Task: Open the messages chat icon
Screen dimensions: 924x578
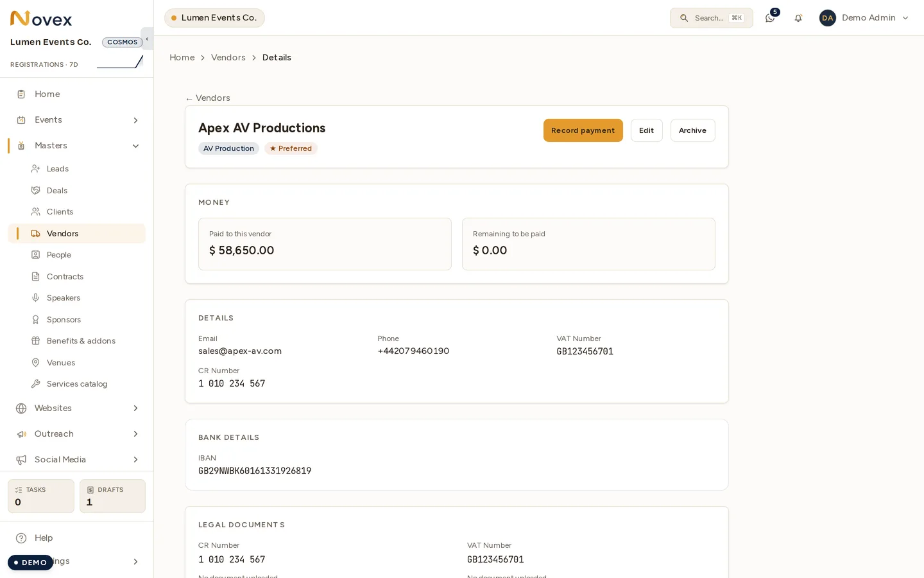Action: pos(770,18)
